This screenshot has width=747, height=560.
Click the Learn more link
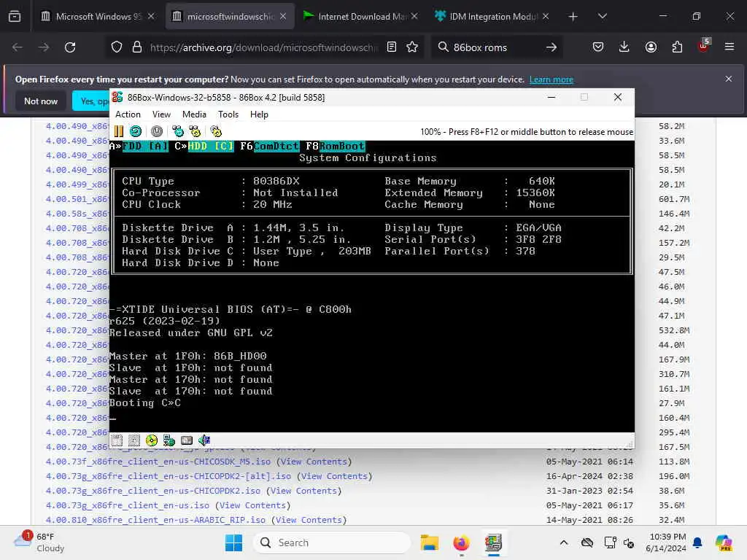point(551,79)
